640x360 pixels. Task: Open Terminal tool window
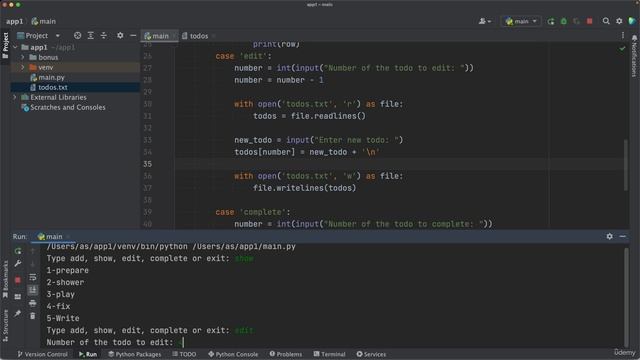(329, 354)
